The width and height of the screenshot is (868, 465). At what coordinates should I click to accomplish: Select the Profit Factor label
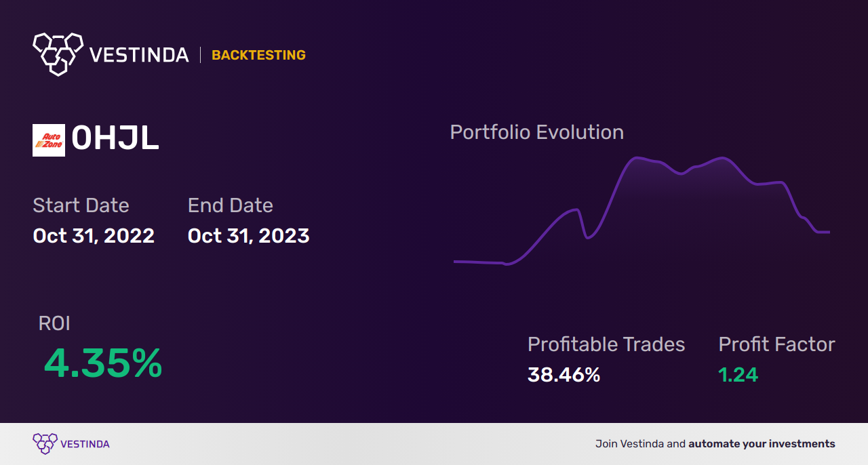click(x=776, y=344)
